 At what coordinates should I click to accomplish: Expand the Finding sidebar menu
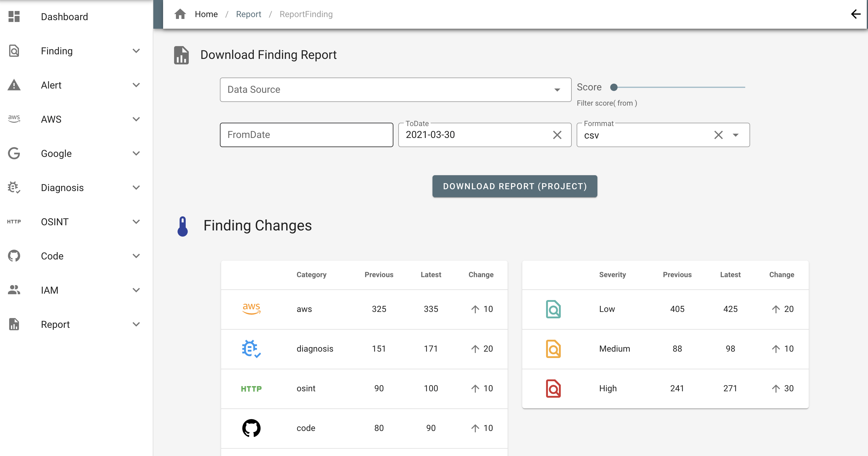pyautogui.click(x=136, y=51)
